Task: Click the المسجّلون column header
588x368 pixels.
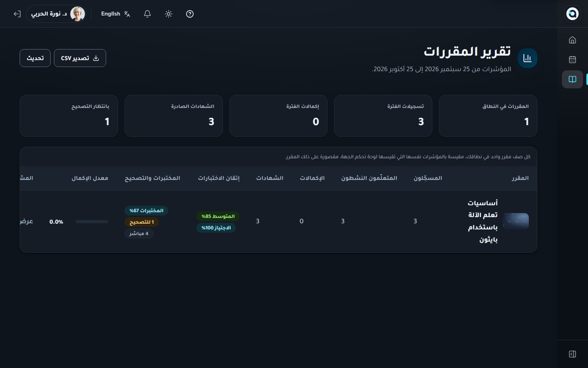Action: (x=428, y=178)
